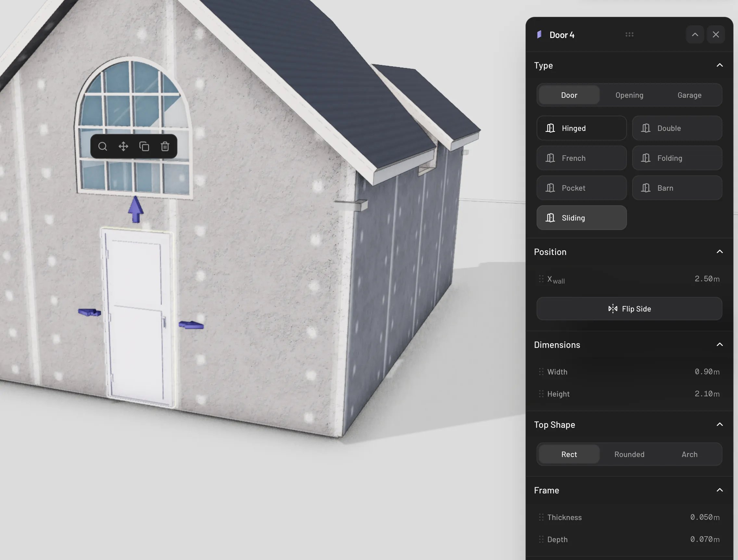Image resolution: width=738 pixels, height=560 pixels.
Task: Click the Thickness drag handle dots
Action: pyautogui.click(x=541, y=517)
